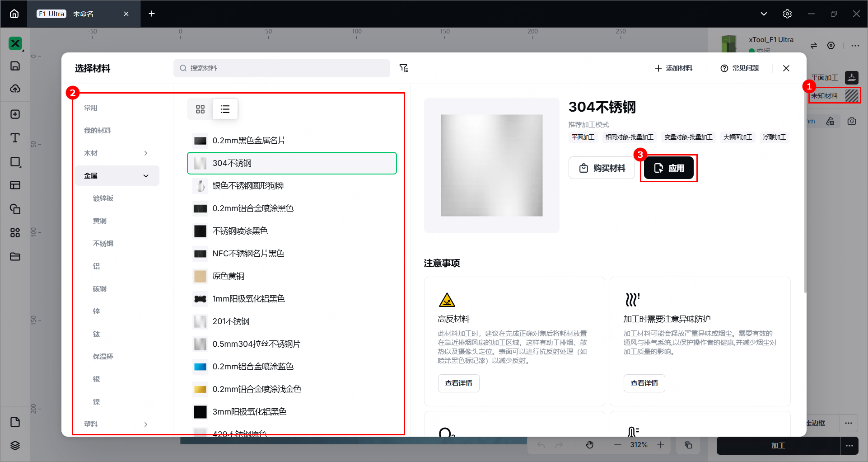868x462 pixels.
Task: Select 不锈钢 subcategory
Action: coord(103,244)
